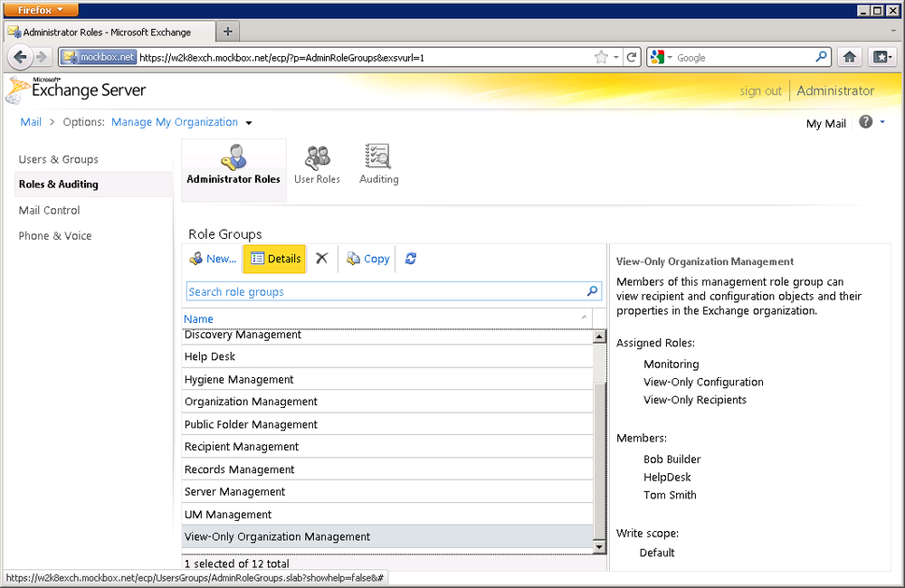905x588 pixels.
Task: Select Public Folder Management role group
Action: [x=387, y=424]
